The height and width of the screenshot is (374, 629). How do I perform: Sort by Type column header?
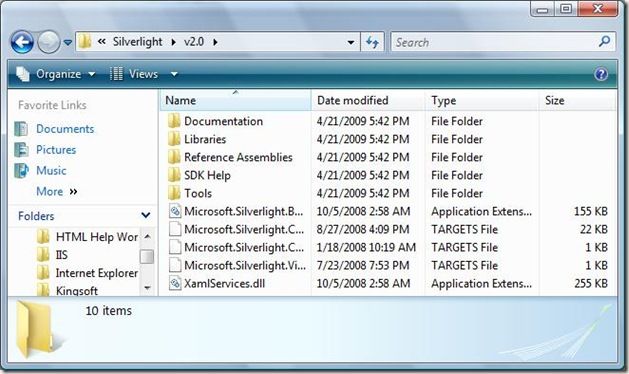tap(482, 100)
